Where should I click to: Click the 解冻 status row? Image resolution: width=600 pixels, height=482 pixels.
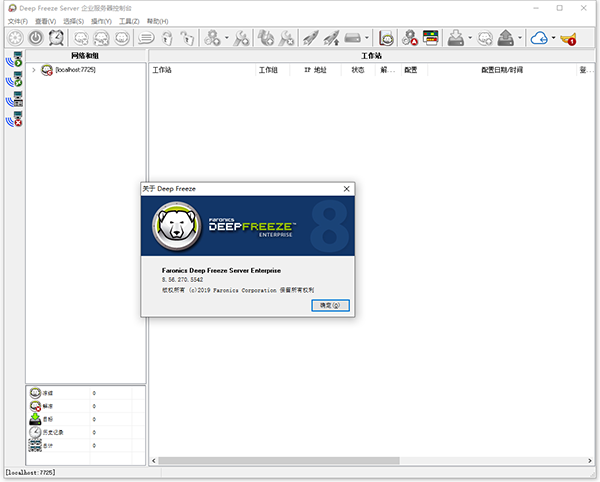(x=86, y=406)
